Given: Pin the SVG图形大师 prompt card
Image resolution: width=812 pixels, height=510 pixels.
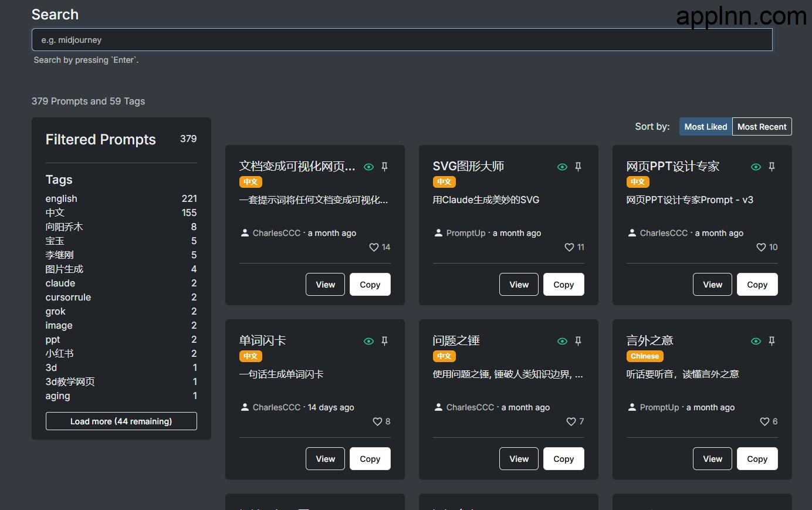Looking at the screenshot, I should (578, 167).
